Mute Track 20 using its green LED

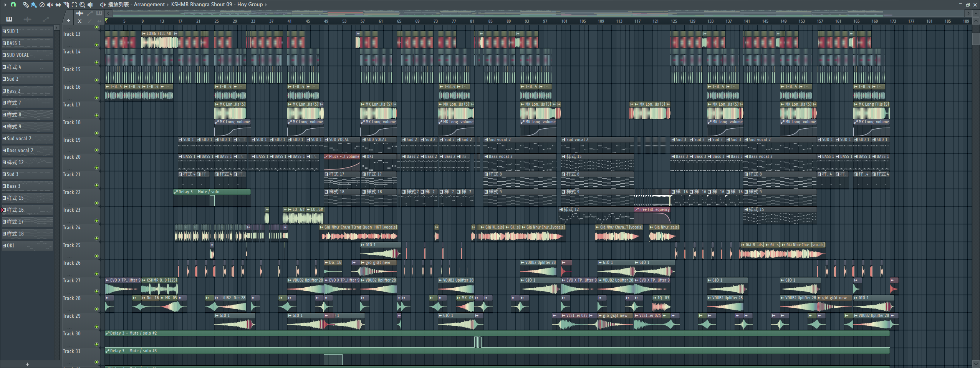[x=96, y=167]
